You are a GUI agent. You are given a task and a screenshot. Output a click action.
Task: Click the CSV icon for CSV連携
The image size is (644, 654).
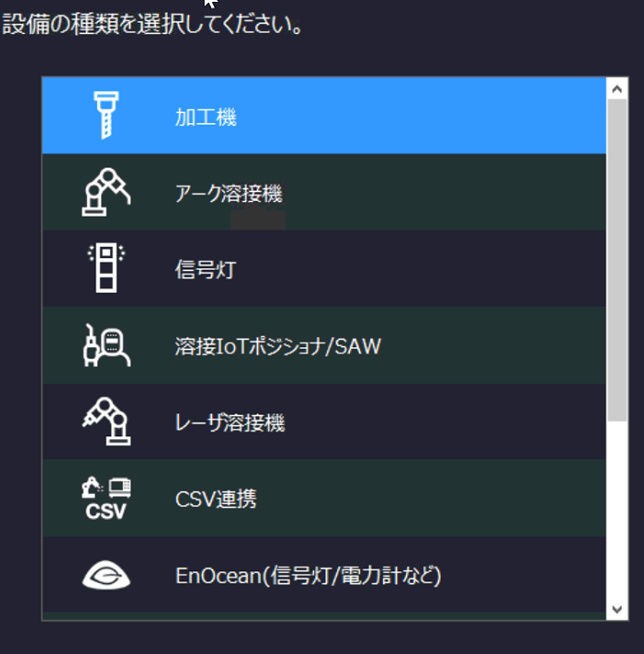(x=106, y=498)
